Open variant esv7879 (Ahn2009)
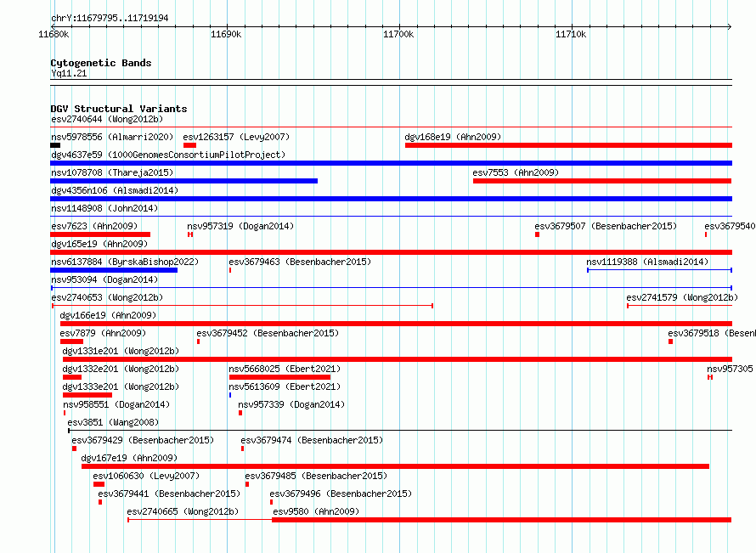 103,333
